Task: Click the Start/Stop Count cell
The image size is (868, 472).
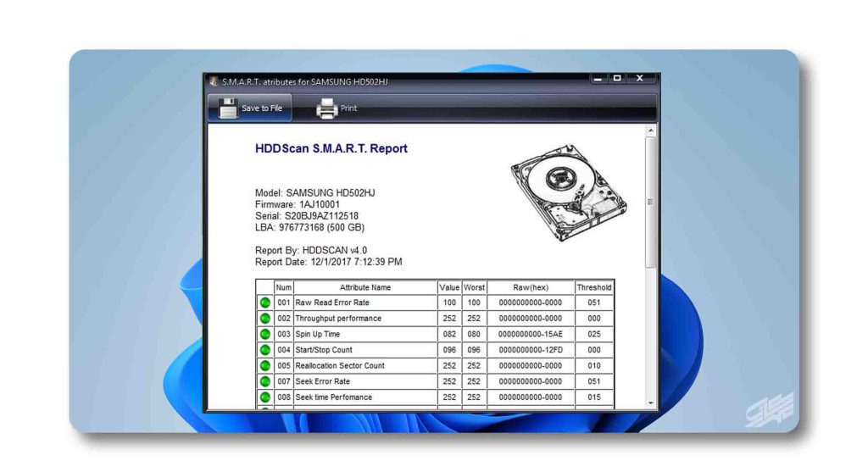Action: tap(365, 350)
